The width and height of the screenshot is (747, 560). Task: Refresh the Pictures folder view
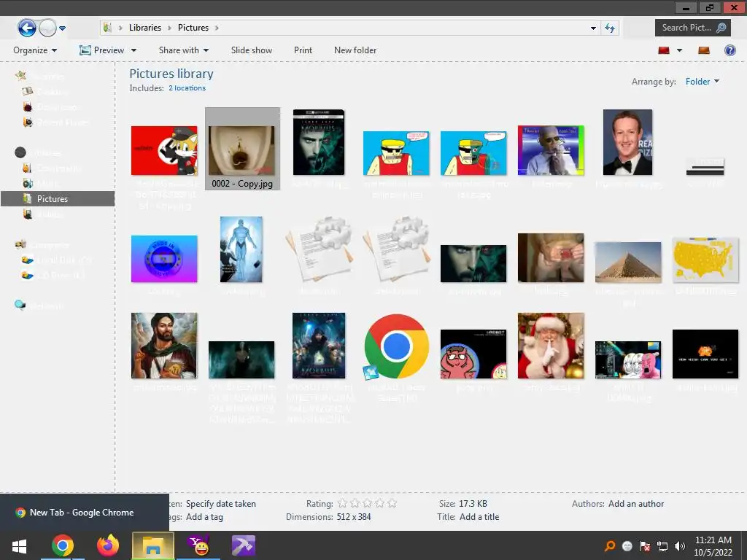(610, 28)
